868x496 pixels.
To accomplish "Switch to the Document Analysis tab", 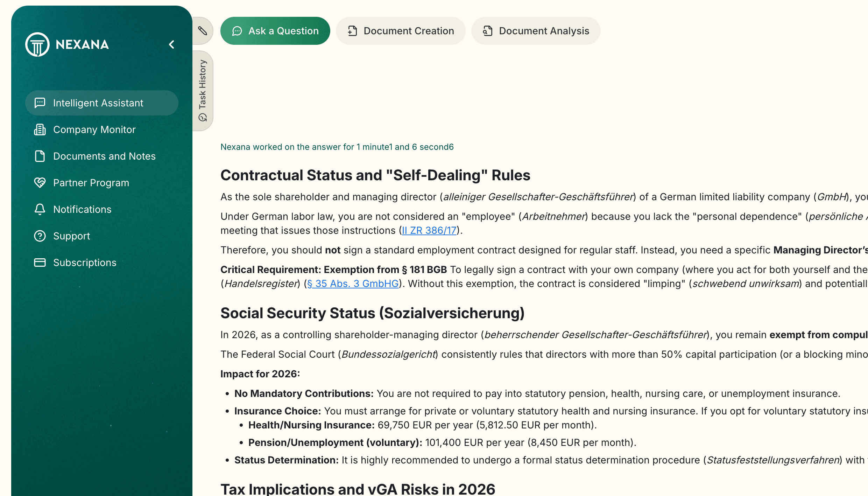I will 536,31.
